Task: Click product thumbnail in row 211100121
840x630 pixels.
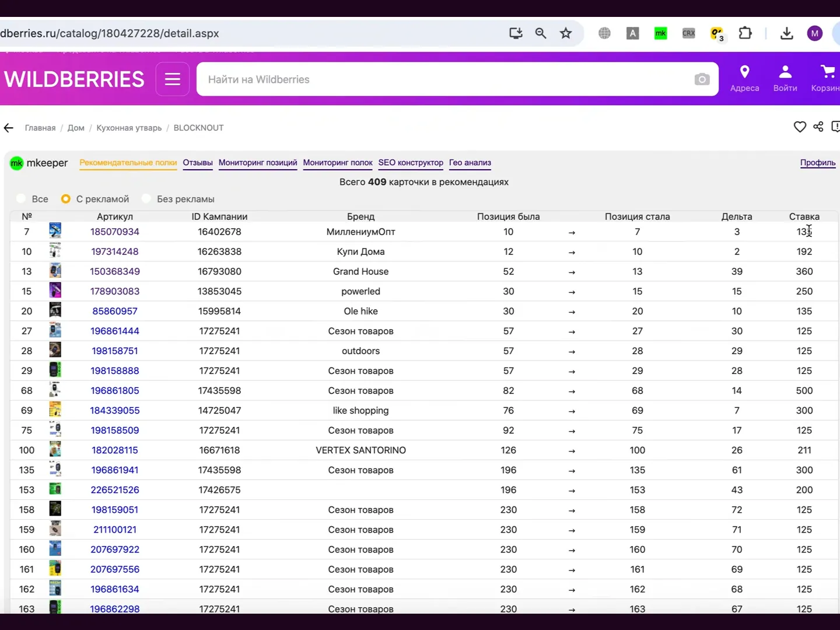Action: pos(55,528)
